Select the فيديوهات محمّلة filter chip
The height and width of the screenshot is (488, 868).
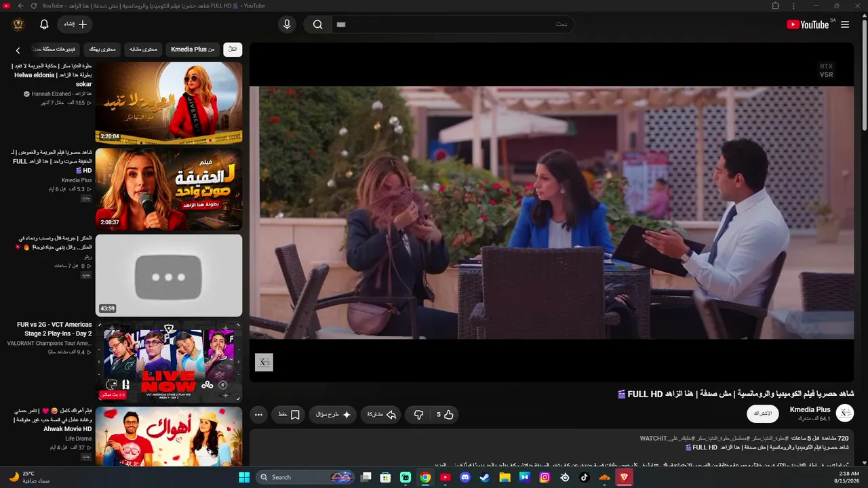point(57,49)
